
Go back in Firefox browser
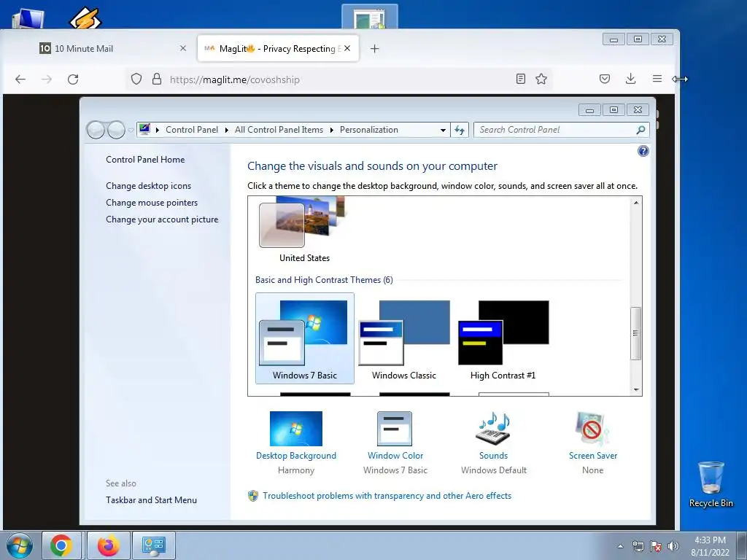click(x=20, y=79)
